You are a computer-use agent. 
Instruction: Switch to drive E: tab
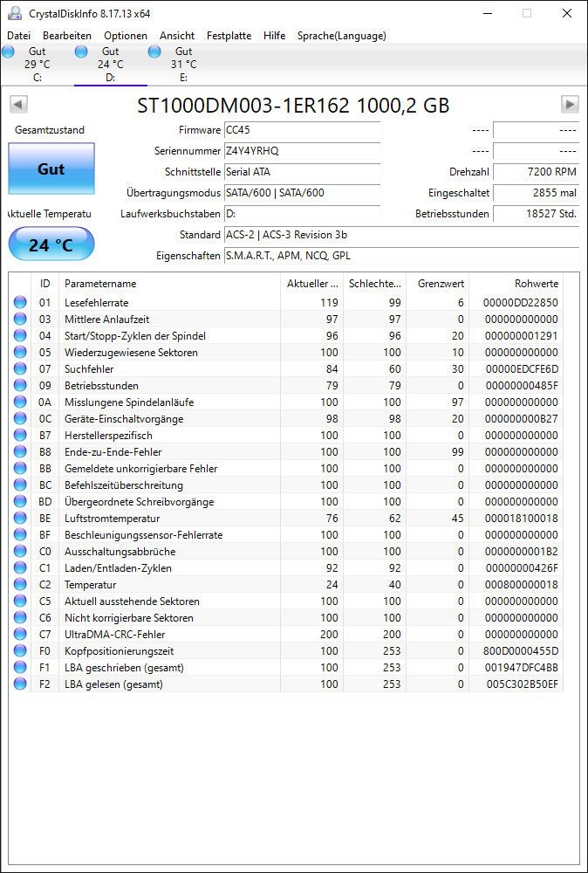[183, 65]
